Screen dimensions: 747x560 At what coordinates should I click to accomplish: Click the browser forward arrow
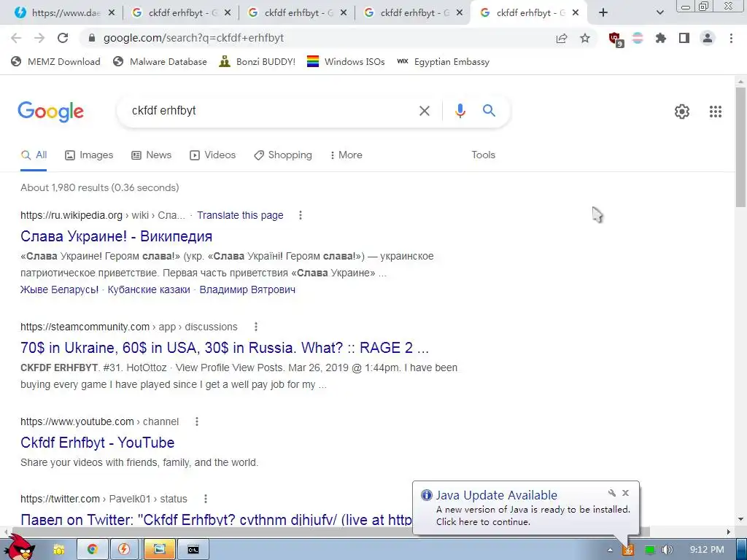coord(39,38)
